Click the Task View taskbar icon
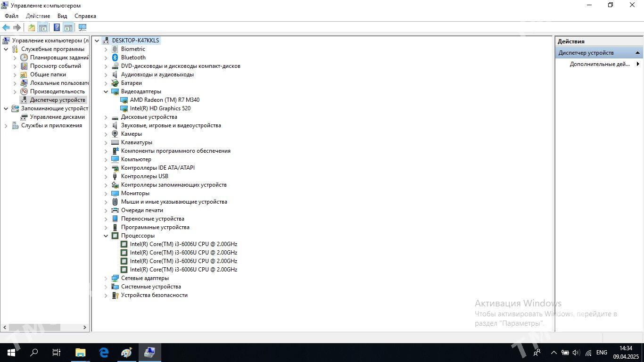The height and width of the screenshot is (362, 644). pos(57,353)
